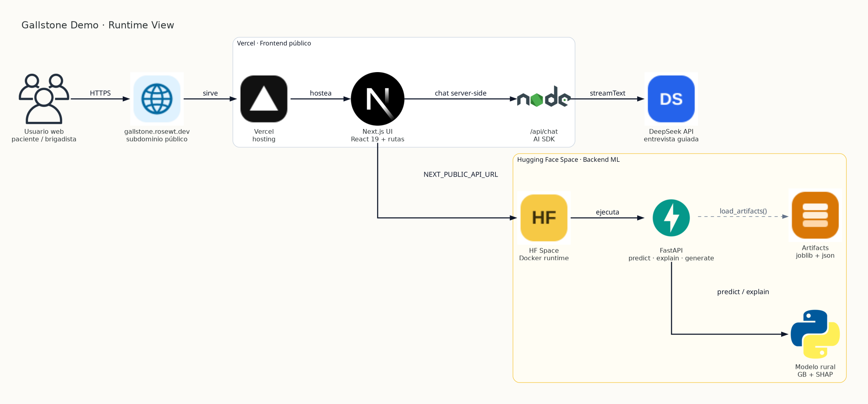Click the 'chat server-side' edge label
The image size is (868, 404).
tap(460, 93)
